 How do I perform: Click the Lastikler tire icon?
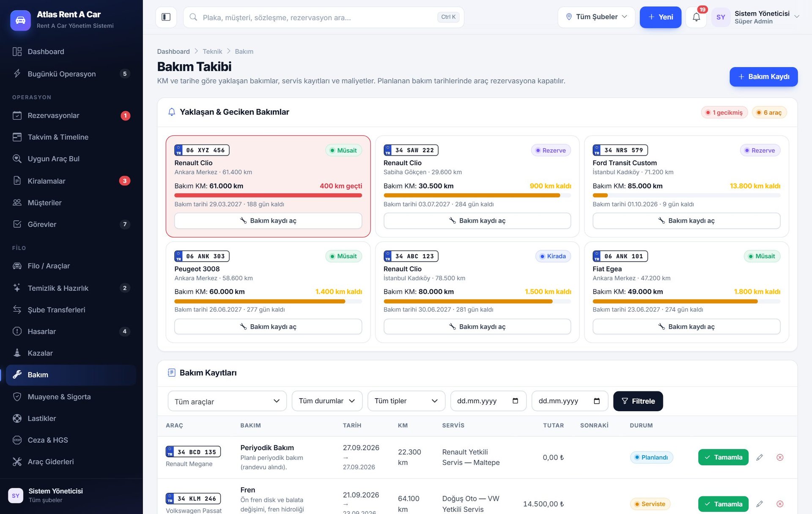click(x=17, y=418)
